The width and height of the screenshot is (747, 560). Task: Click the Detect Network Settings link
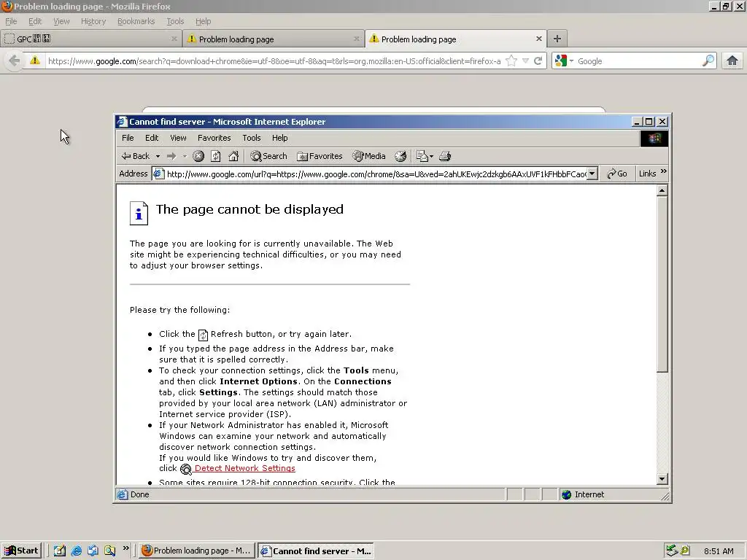coord(245,469)
